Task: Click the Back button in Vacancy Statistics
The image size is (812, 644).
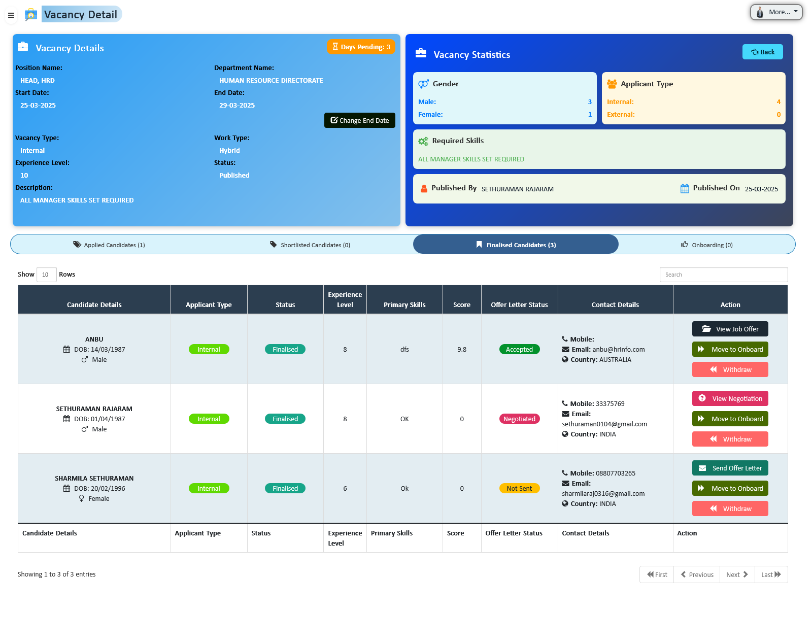Action: coord(762,51)
